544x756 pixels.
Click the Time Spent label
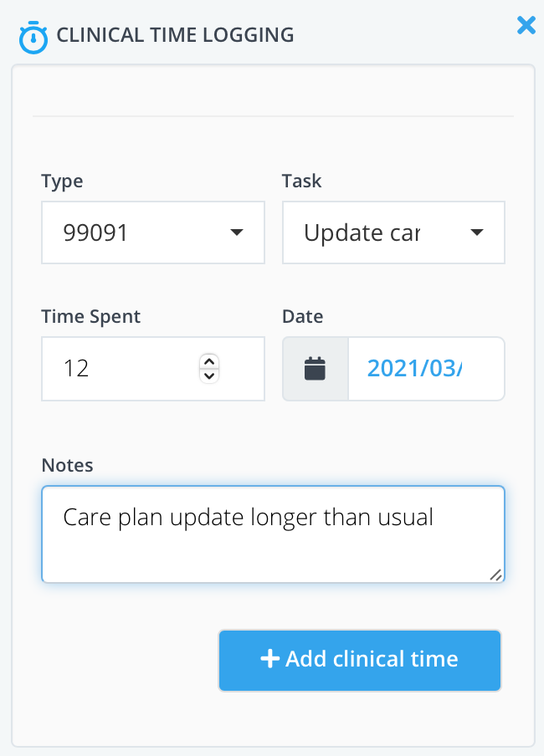pos(90,317)
